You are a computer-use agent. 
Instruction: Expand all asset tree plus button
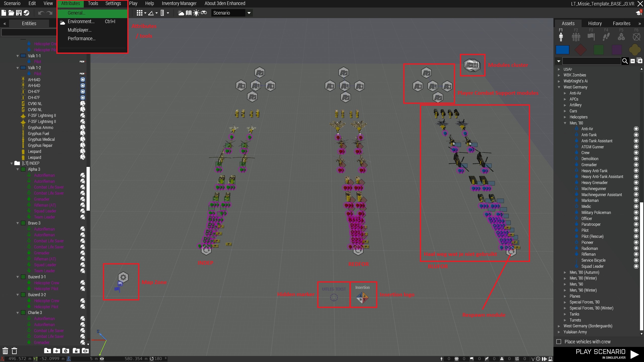[x=639, y=61]
